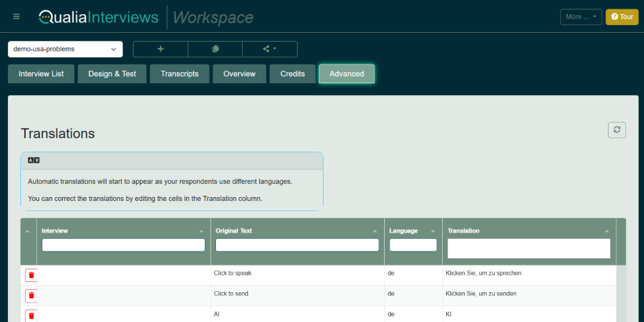Click 'Klicken Sie, um zu sprechen' translation cell
Viewport: 644px width, 322px height.
click(x=529, y=275)
